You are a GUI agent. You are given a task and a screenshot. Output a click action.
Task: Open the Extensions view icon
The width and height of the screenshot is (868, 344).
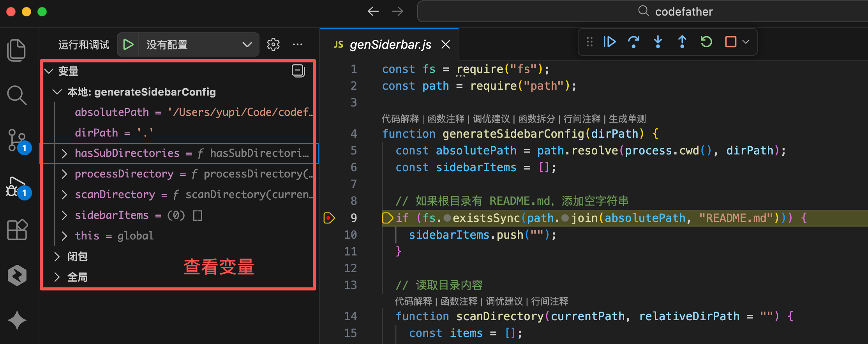(17, 229)
